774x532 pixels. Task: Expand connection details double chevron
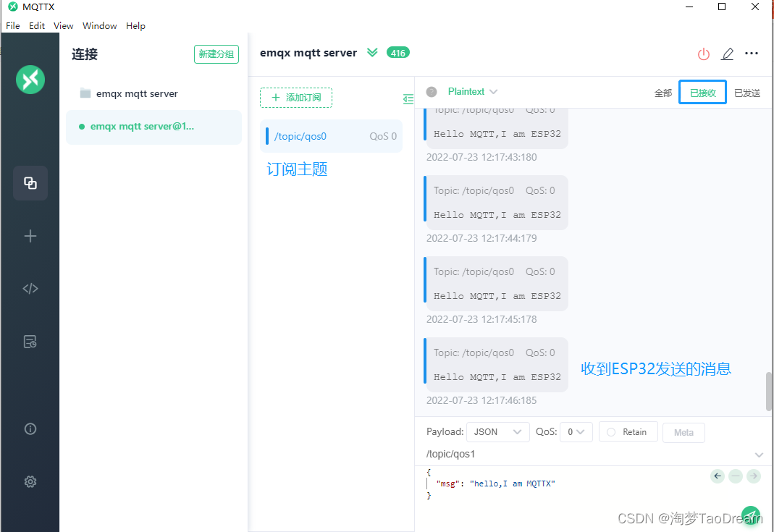coord(372,52)
